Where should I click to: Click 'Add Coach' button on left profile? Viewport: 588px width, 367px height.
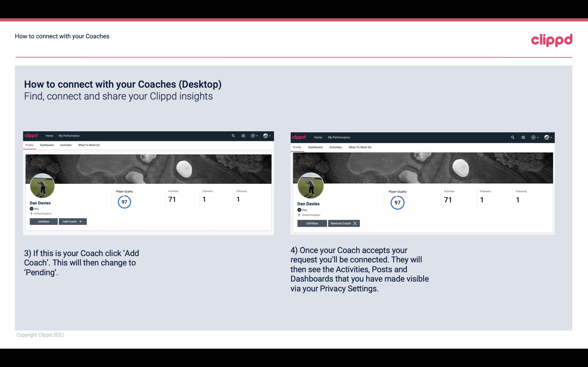(x=72, y=221)
